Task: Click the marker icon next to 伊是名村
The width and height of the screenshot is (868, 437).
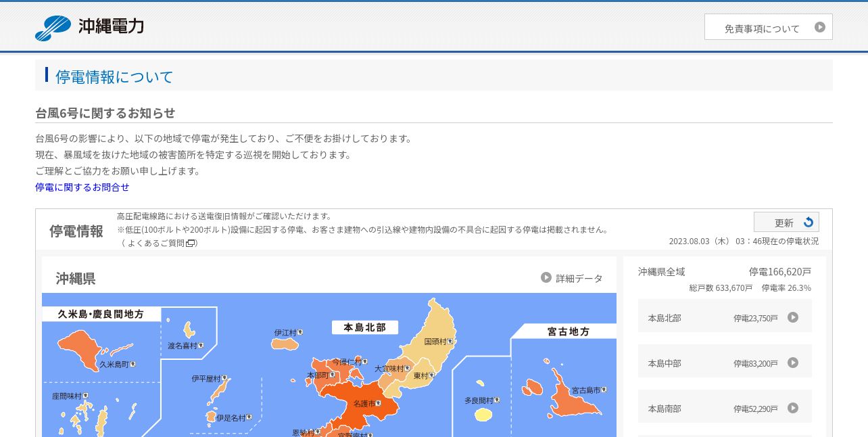Action: click(x=249, y=418)
